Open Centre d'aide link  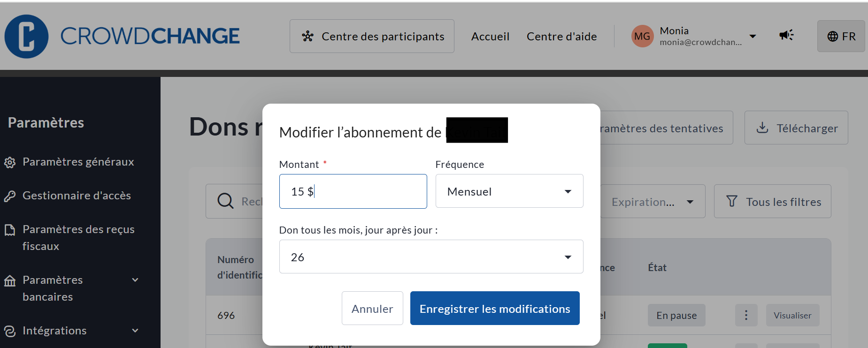561,36
